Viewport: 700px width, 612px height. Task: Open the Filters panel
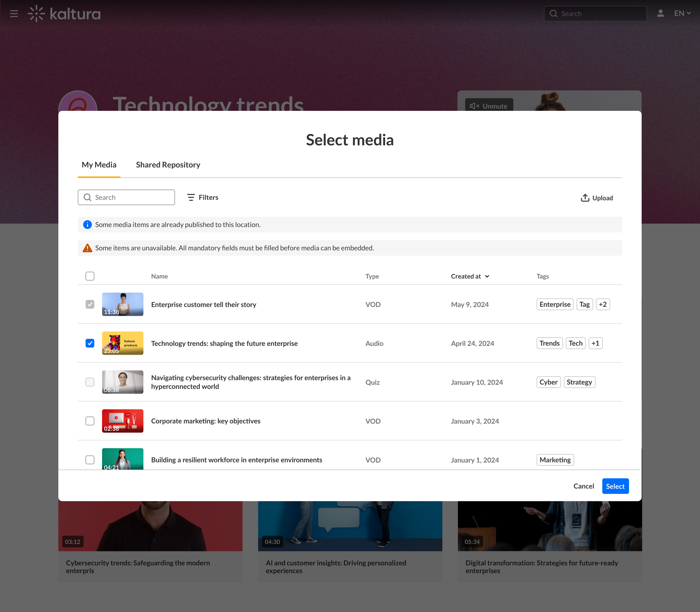(x=203, y=198)
